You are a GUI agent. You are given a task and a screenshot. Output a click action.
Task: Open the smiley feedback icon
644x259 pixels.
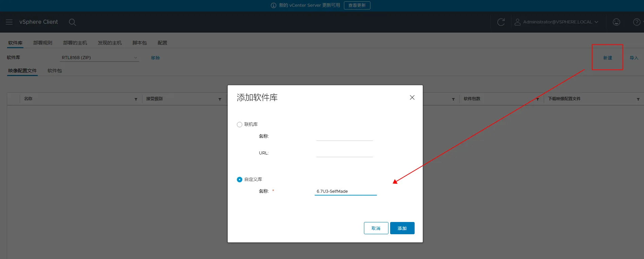click(616, 22)
